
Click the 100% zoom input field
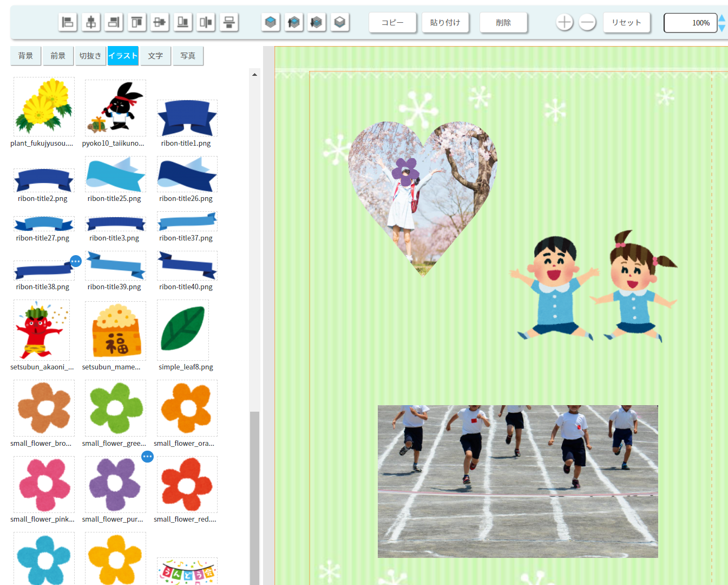690,23
